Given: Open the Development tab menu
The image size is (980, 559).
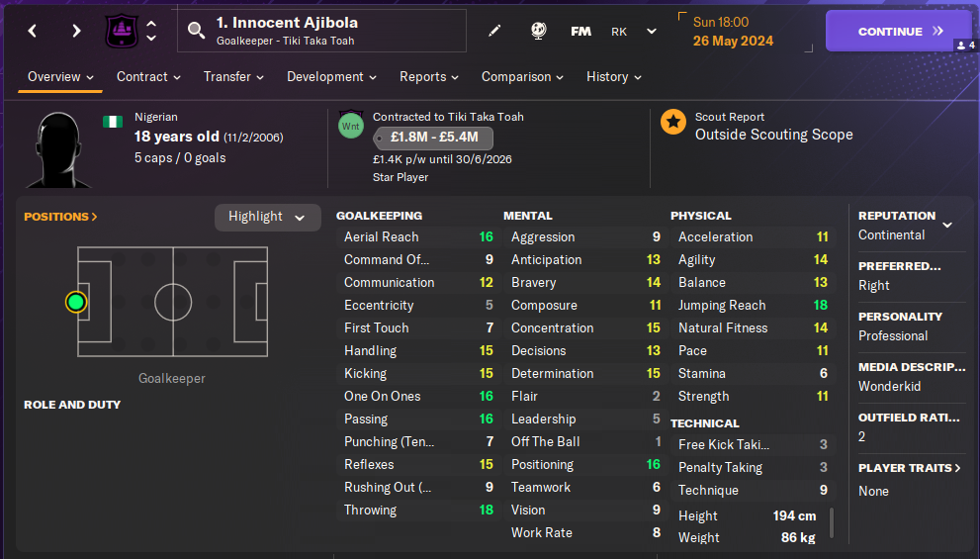Looking at the screenshot, I should point(331,77).
